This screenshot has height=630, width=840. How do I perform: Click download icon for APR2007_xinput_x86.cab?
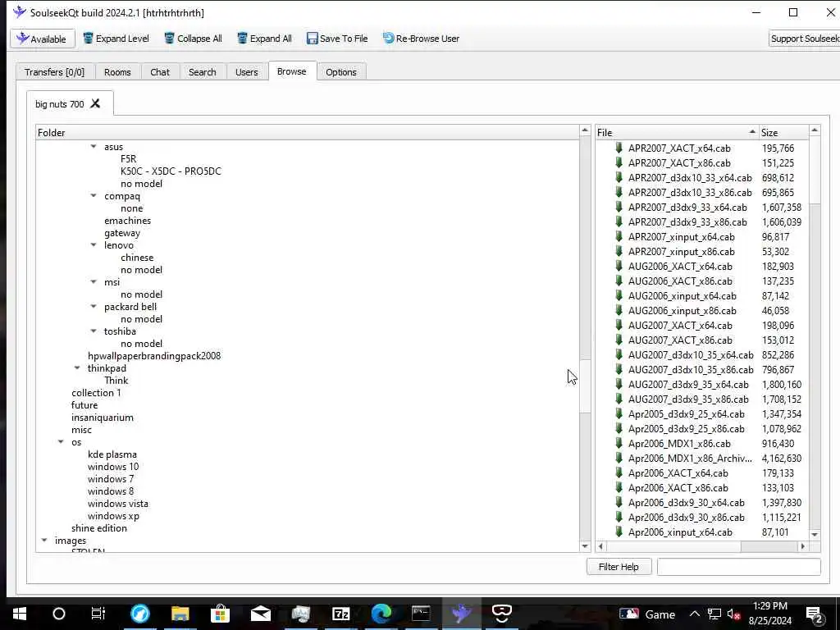619,251
